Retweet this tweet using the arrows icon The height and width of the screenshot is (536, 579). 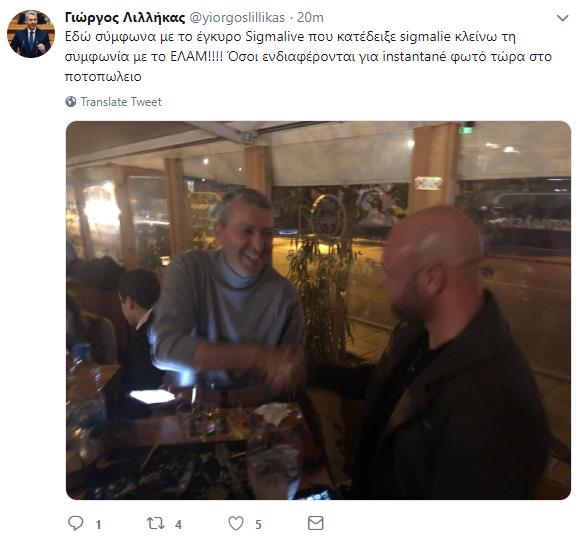155,523
